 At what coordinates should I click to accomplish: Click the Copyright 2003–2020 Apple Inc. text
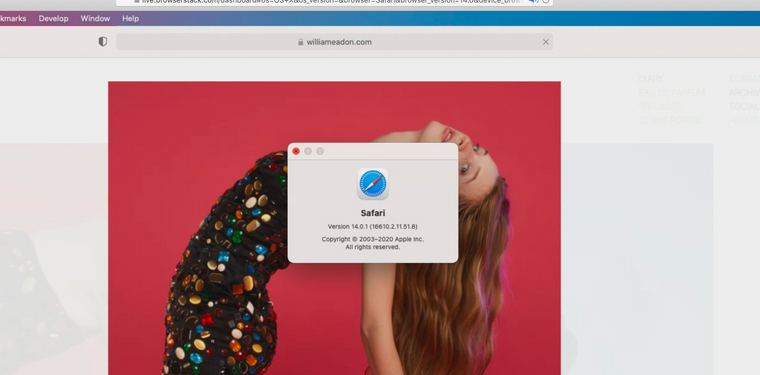pyautogui.click(x=372, y=239)
